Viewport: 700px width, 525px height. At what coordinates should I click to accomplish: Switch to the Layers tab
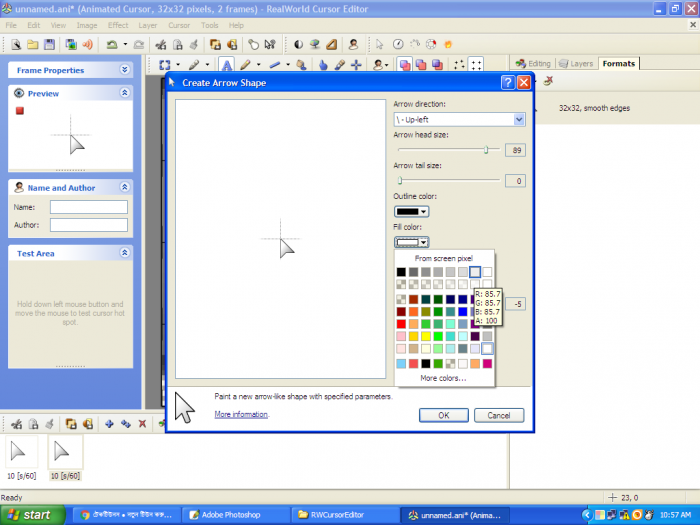point(576,63)
